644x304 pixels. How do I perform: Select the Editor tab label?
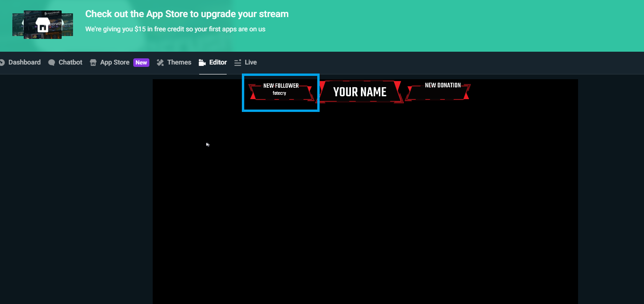click(218, 63)
